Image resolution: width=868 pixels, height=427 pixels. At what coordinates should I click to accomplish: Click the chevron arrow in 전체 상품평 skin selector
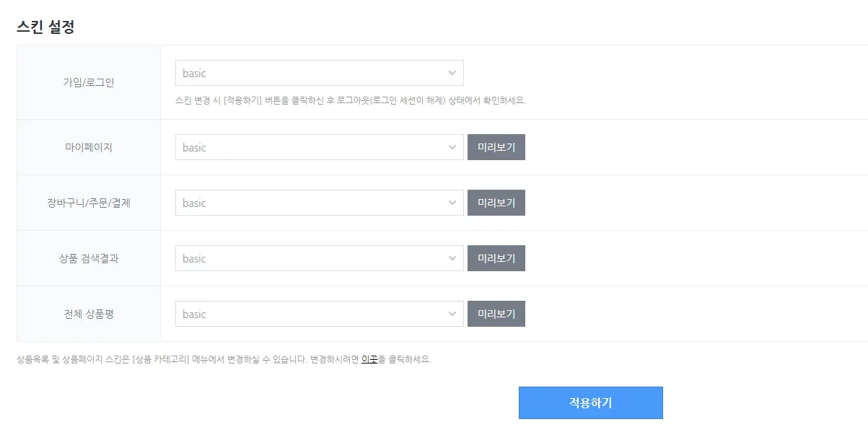point(452,314)
